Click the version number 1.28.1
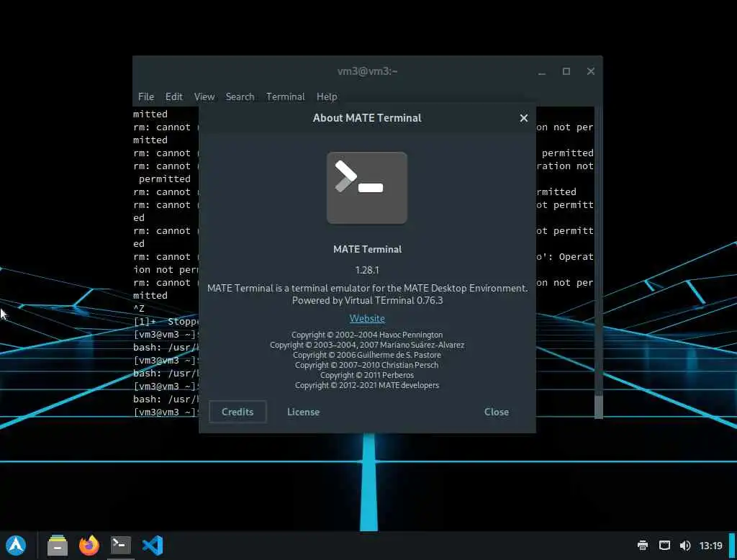 tap(367, 270)
